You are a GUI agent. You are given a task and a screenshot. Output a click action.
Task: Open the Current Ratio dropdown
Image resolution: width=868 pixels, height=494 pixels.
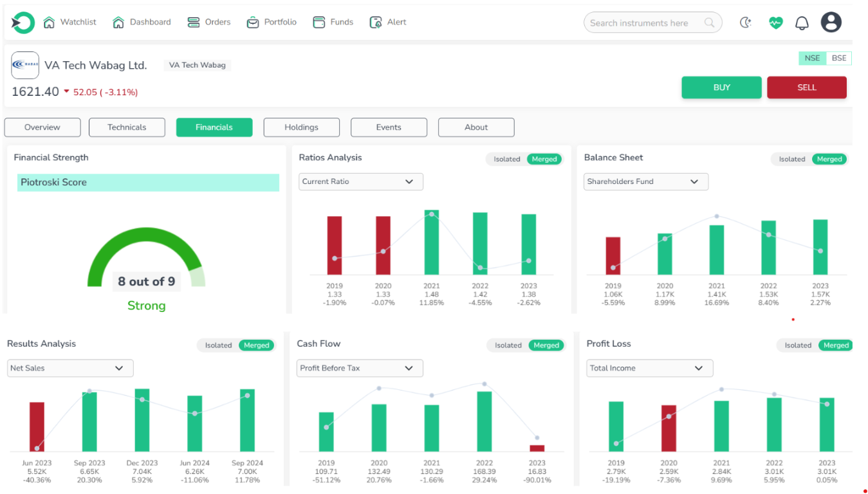tap(360, 181)
